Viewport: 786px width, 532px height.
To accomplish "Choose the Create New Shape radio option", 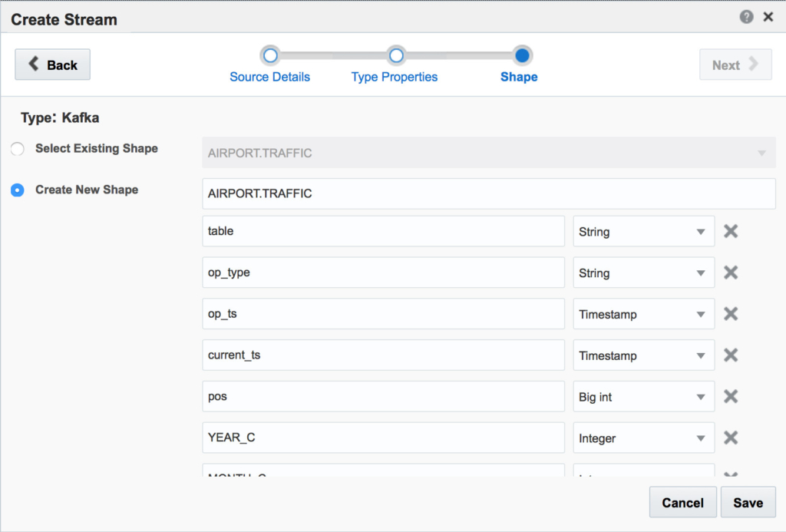I will pyautogui.click(x=18, y=190).
